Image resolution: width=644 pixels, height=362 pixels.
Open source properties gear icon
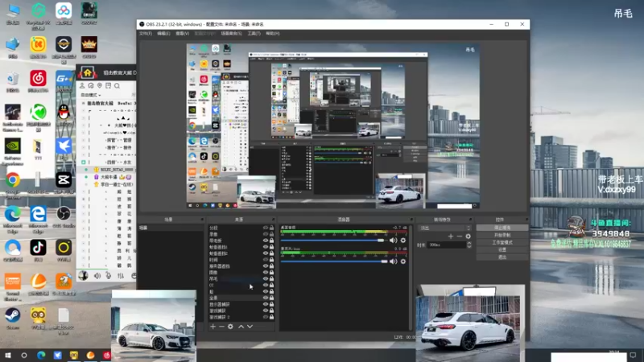point(230,327)
